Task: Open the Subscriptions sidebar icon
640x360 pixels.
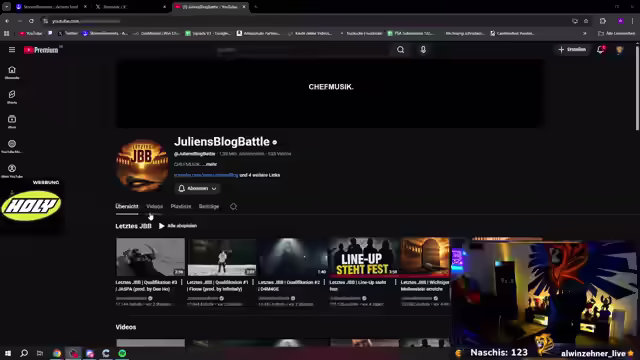Action: tap(12, 122)
